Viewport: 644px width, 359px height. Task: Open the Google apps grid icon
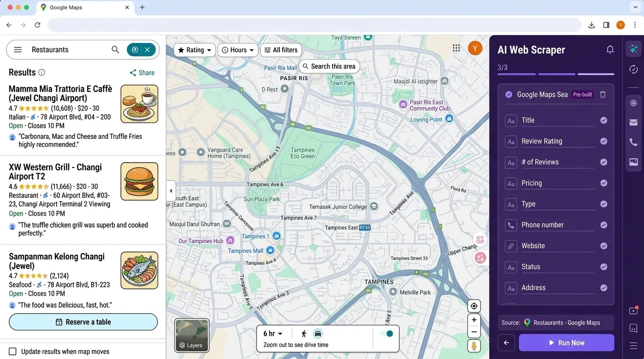point(456,48)
